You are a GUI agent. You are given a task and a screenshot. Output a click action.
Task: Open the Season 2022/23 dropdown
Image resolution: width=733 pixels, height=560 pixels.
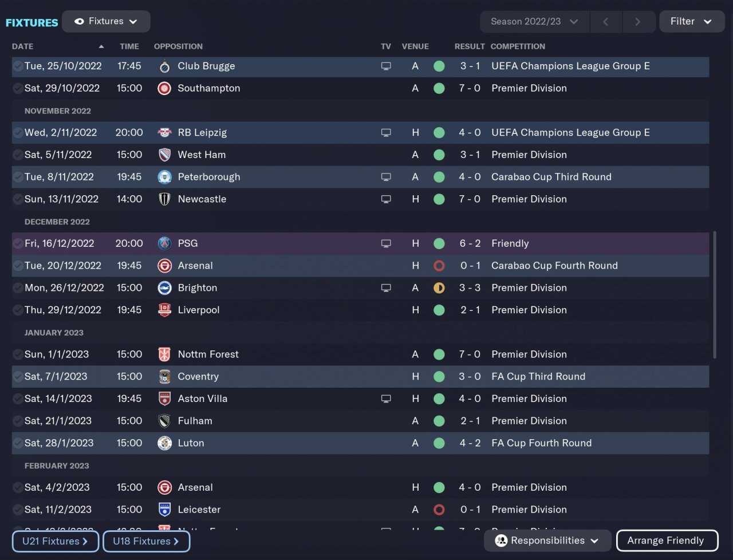click(x=534, y=22)
